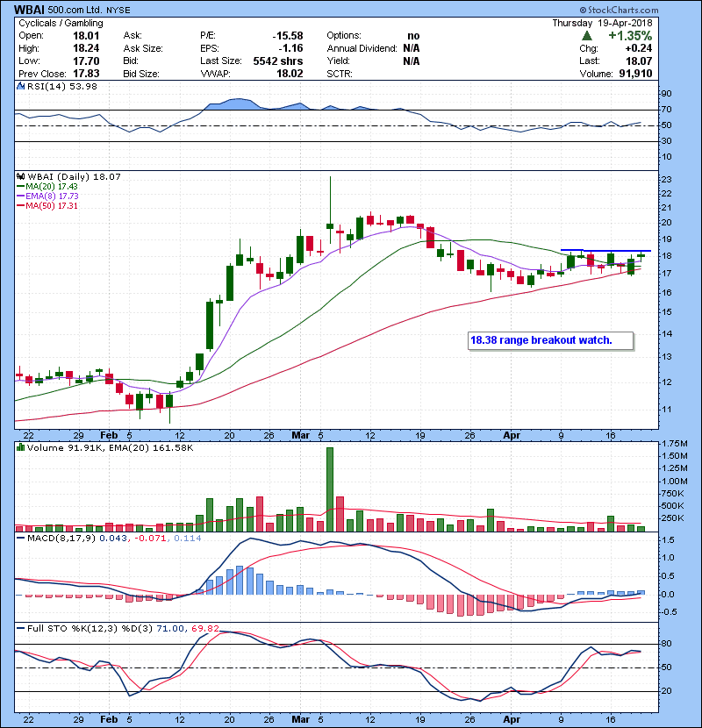This screenshot has height=728, width=702.
Task: Select the Chg value +0.24
Action: 638,48
